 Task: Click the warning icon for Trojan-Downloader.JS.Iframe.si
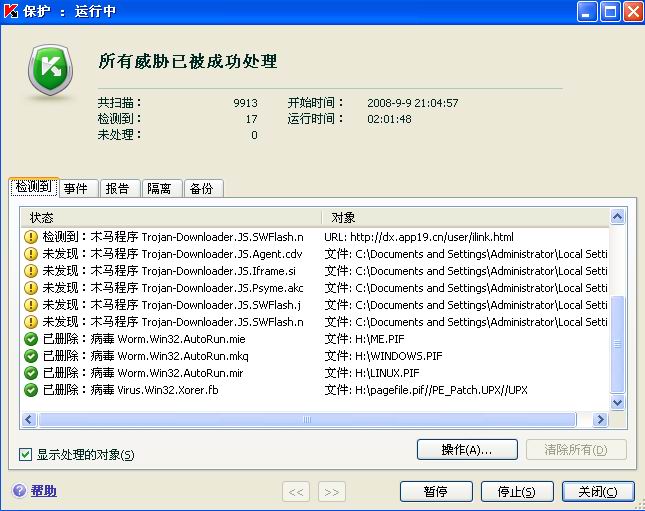31,271
